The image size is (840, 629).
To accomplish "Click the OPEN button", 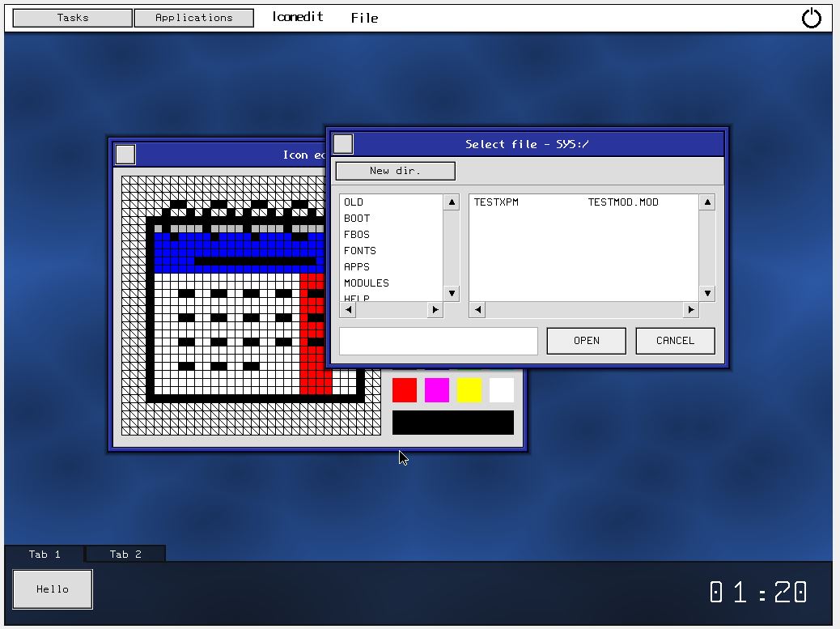I will pos(586,341).
